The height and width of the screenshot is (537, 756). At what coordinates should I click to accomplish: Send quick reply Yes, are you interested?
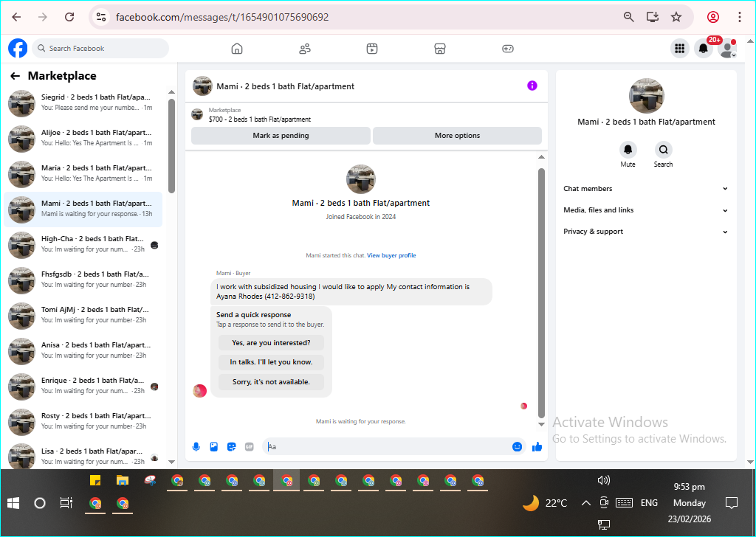click(271, 343)
